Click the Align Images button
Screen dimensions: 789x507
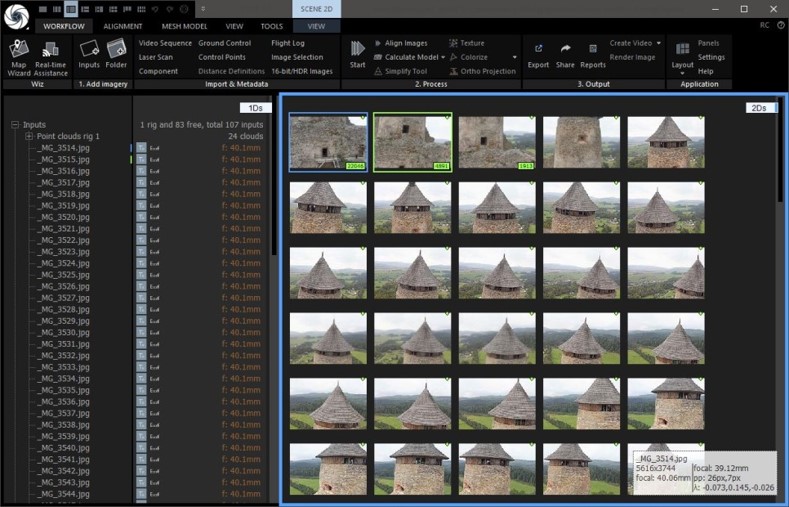(x=406, y=44)
